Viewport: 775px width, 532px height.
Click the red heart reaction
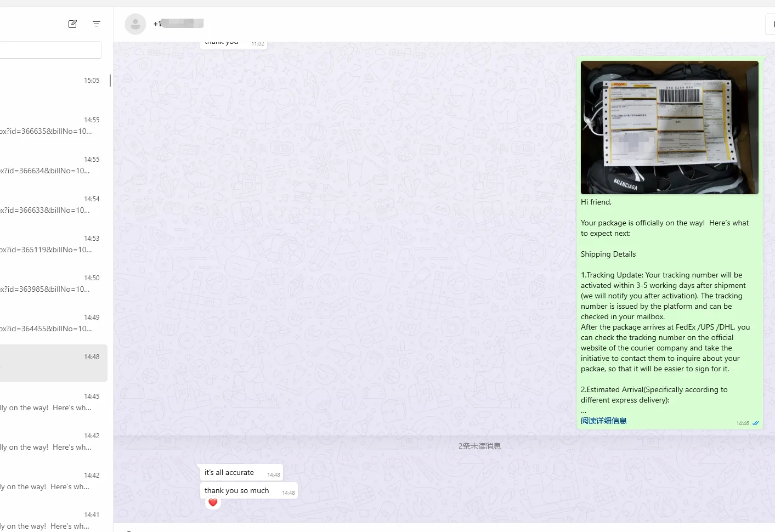[x=213, y=502]
